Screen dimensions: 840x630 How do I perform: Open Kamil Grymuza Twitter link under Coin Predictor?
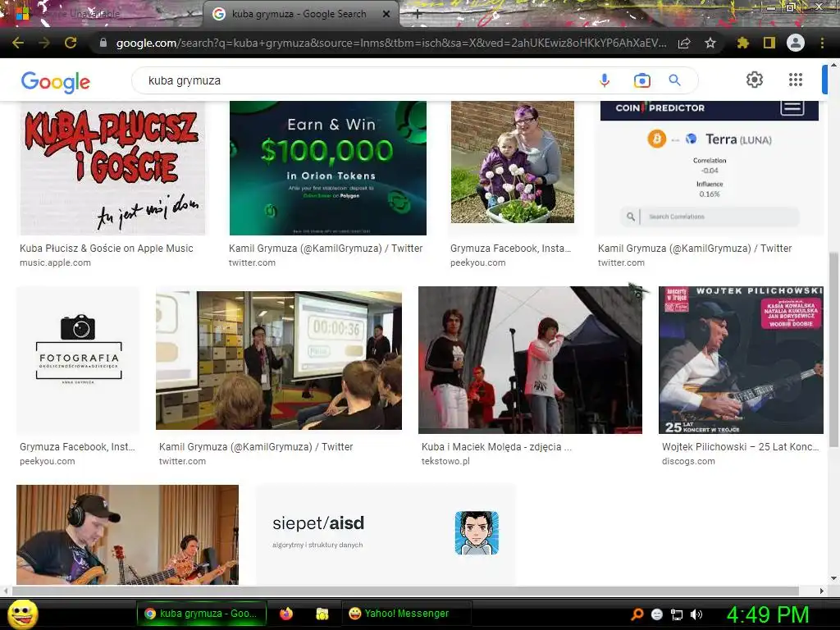click(x=695, y=248)
